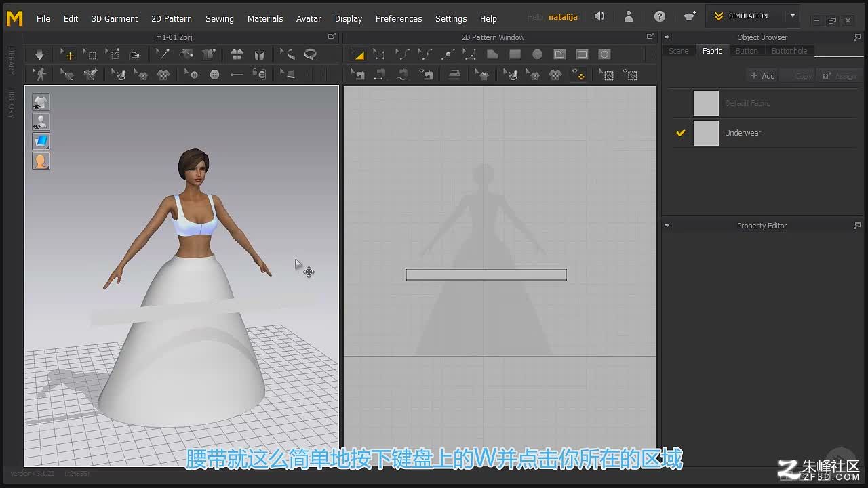The image size is (868, 488).
Task: Click the Reset 2D Arrangement garment icon
Action: [x=237, y=55]
